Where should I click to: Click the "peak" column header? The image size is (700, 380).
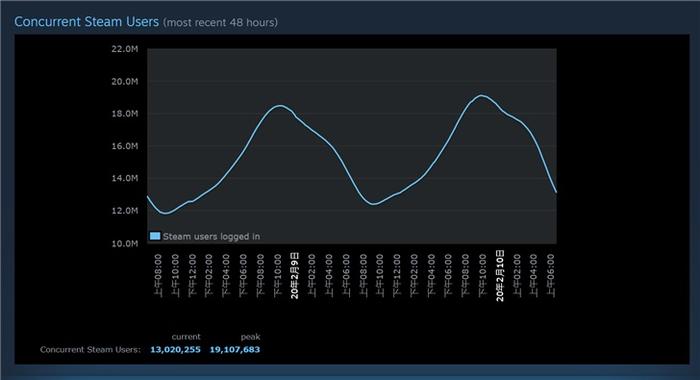[x=250, y=337]
